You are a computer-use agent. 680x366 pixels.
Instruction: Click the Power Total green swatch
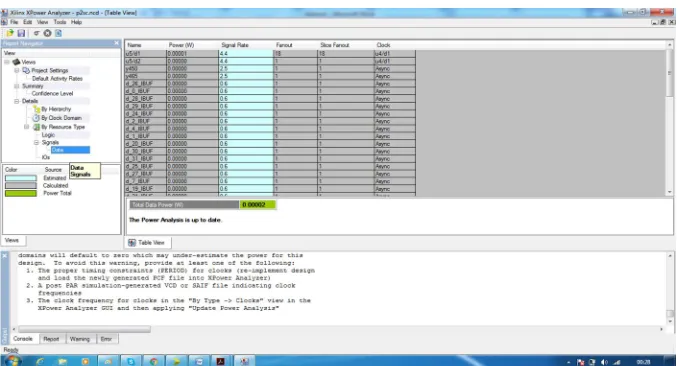(21, 193)
